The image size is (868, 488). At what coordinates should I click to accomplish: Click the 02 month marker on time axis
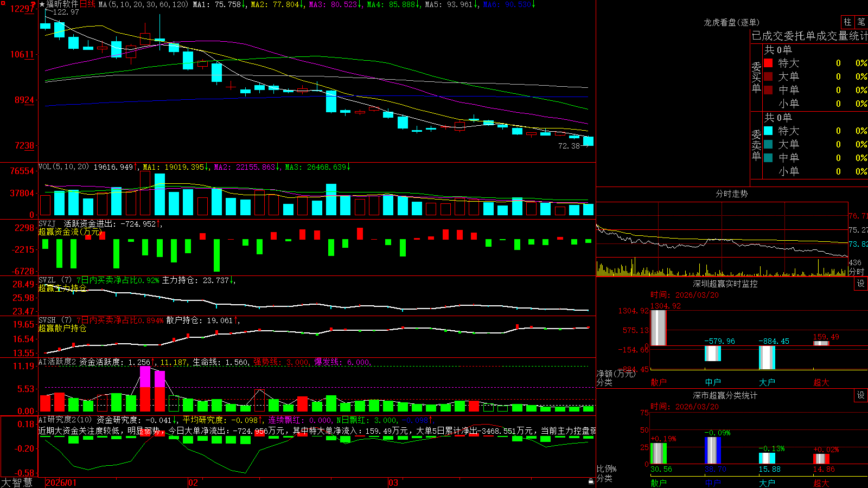(193, 483)
